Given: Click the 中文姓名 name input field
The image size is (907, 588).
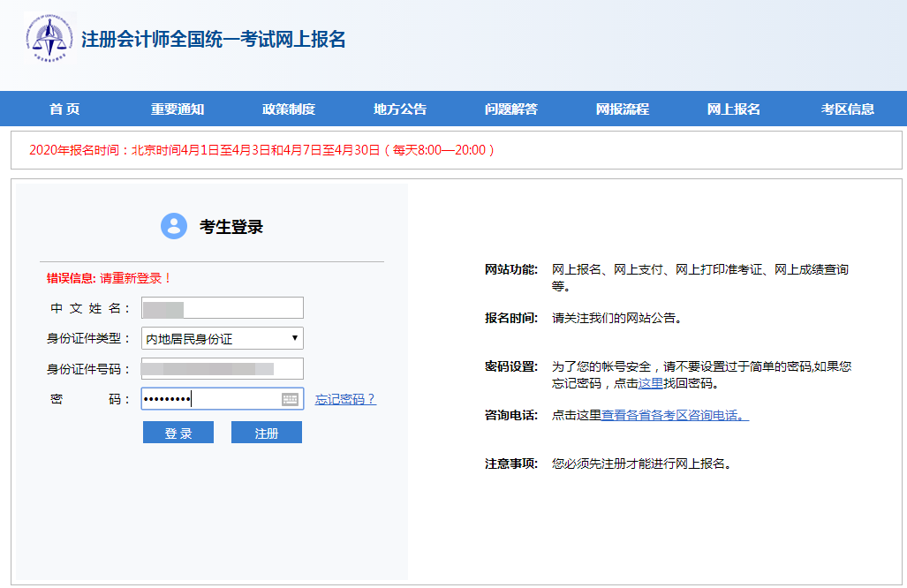Looking at the screenshot, I should coord(222,307).
